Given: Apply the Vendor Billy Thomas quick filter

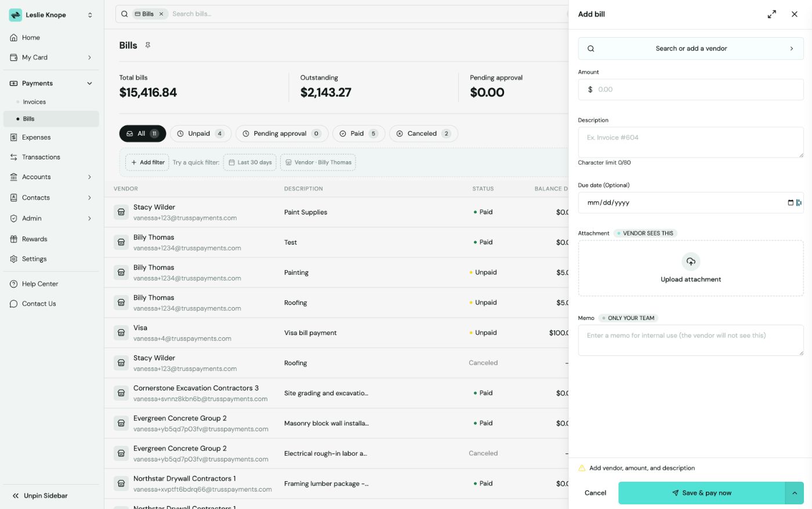Looking at the screenshot, I should click(318, 162).
